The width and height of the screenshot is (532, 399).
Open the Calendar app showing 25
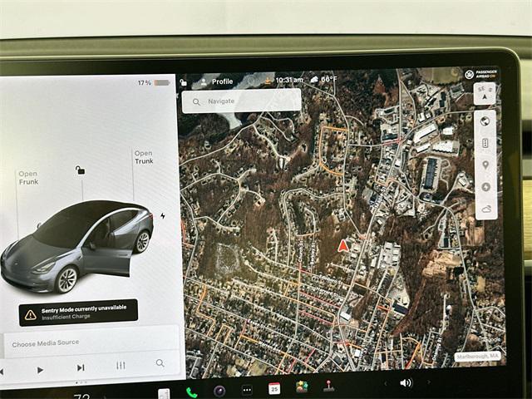tap(274, 388)
